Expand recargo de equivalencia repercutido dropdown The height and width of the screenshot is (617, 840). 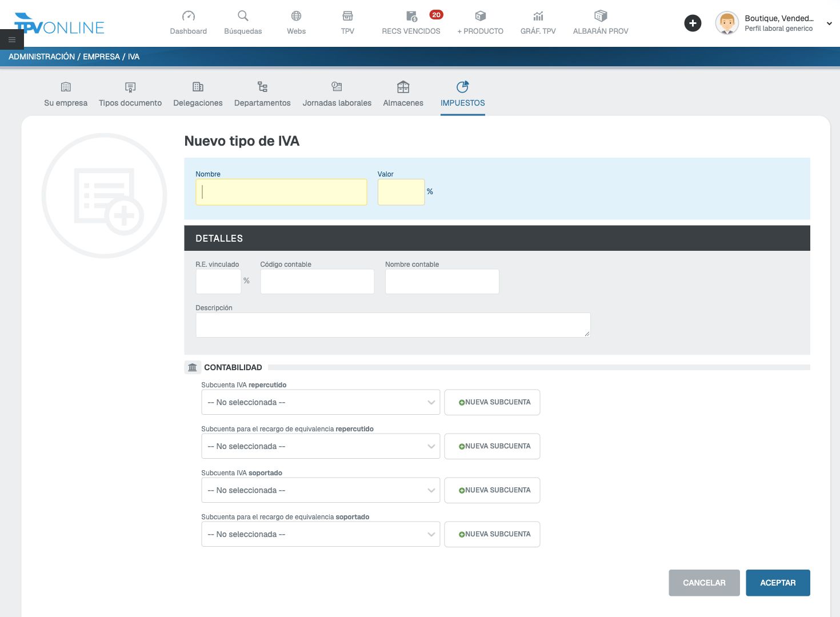point(321,446)
